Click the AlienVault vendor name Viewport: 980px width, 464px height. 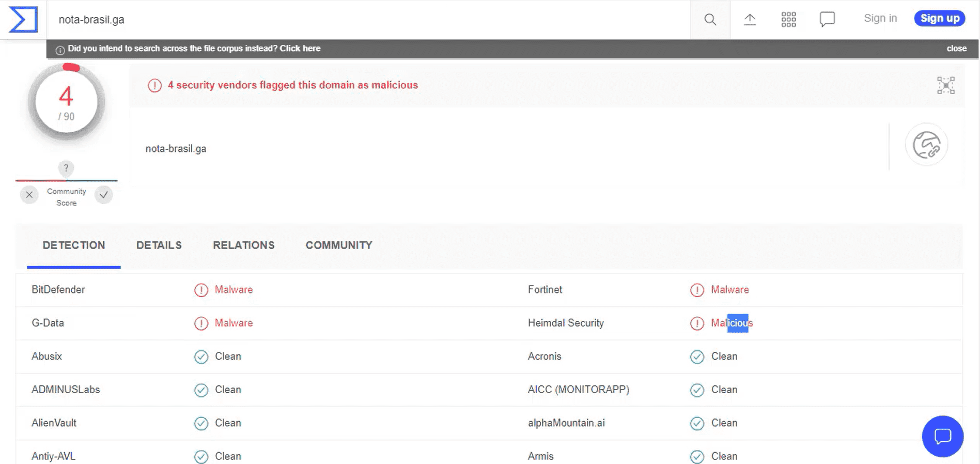point(54,423)
